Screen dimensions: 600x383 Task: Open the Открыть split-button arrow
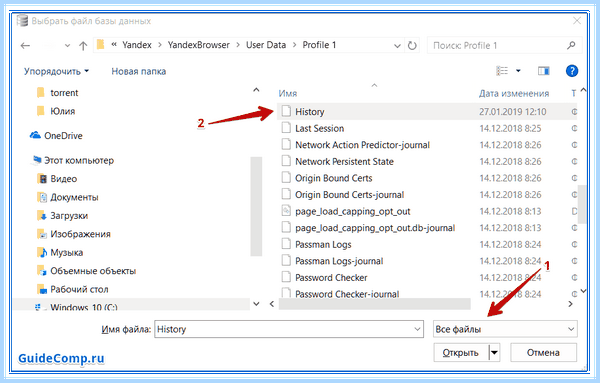click(x=494, y=352)
